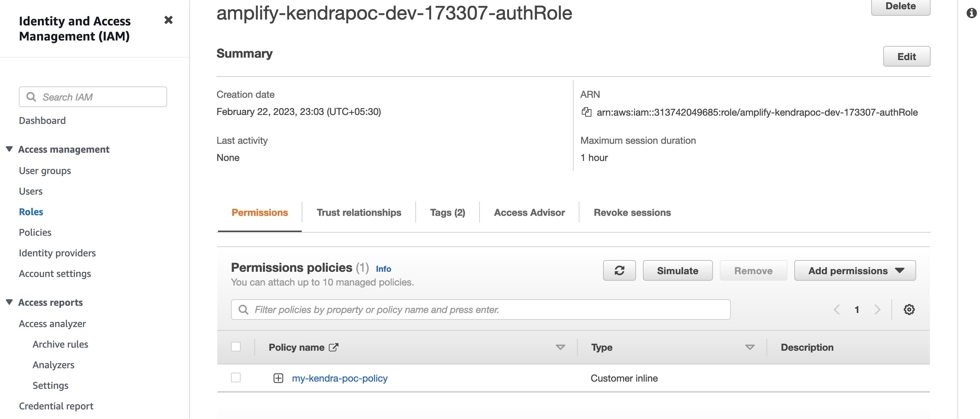
Task: Go to next page of policies
Action: pyautogui.click(x=877, y=310)
